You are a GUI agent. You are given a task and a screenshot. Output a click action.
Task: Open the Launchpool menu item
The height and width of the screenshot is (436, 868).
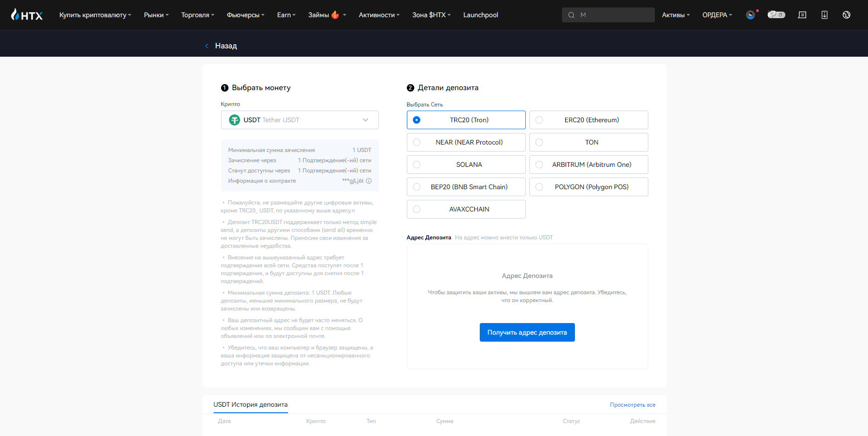[x=480, y=15]
